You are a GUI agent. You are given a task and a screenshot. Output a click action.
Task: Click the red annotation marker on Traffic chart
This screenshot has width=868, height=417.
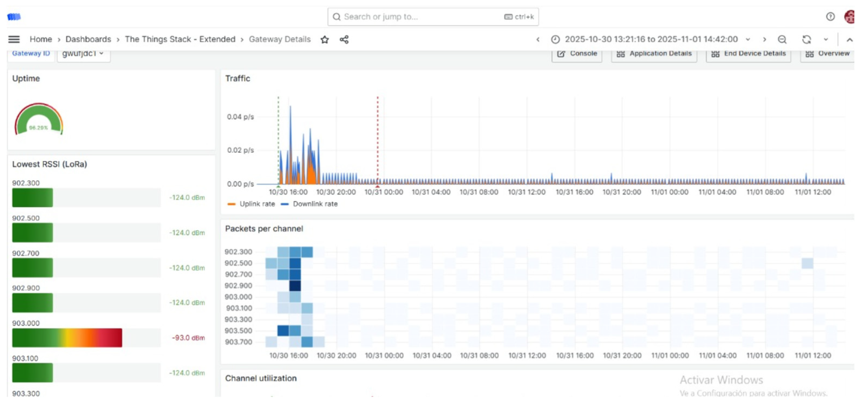377,186
